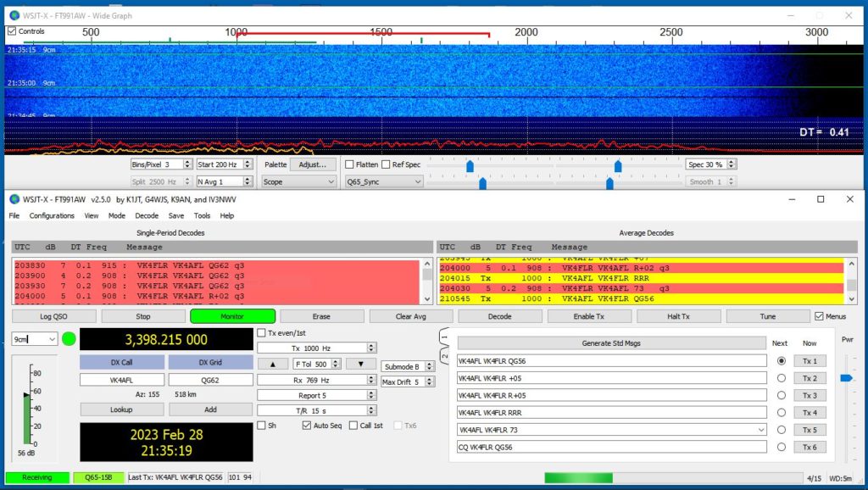The width and height of the screenshot is (868, 490).
Task: Select Next radio for Tx 2 message
Action: (781, 378)
